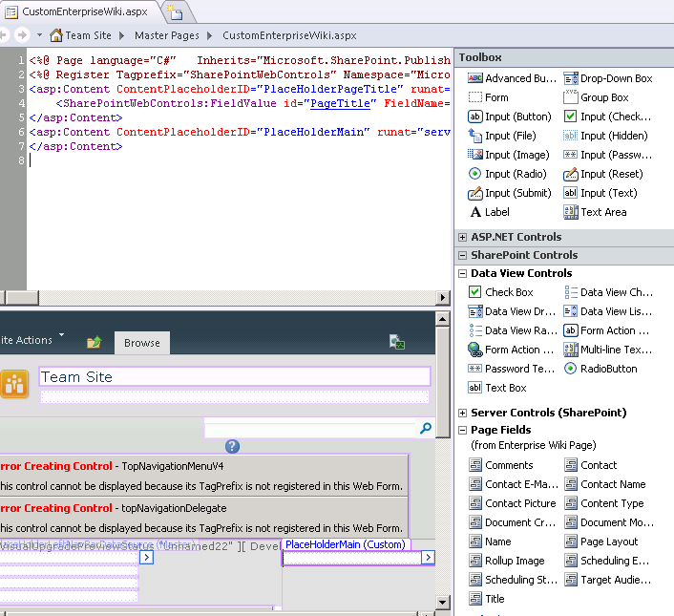The height and width of the screenshot is (616, 674).
Task: Click the Team Site logo image
Action: click(x=14, y=384)
